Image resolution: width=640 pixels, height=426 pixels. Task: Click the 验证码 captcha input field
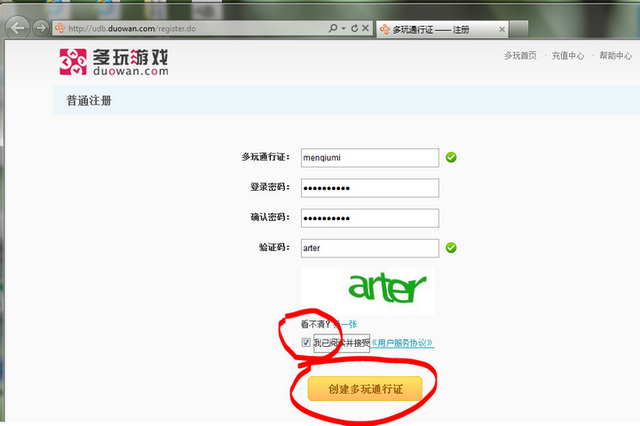click(370, 248)
